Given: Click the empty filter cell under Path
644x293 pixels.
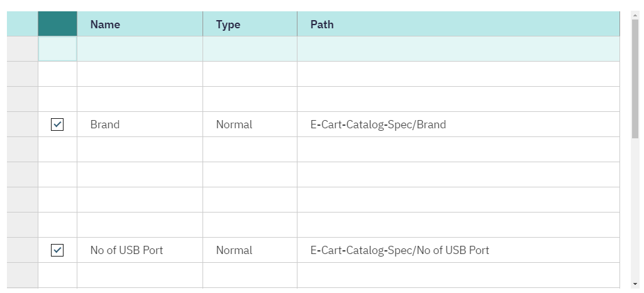Looking at the screenshot, I should coord(458,49).
